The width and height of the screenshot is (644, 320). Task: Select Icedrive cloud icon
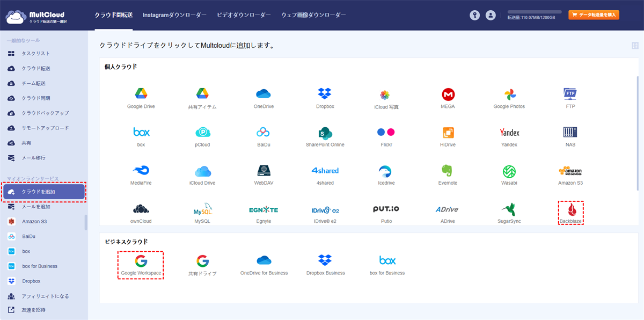(x=385, y=171)
